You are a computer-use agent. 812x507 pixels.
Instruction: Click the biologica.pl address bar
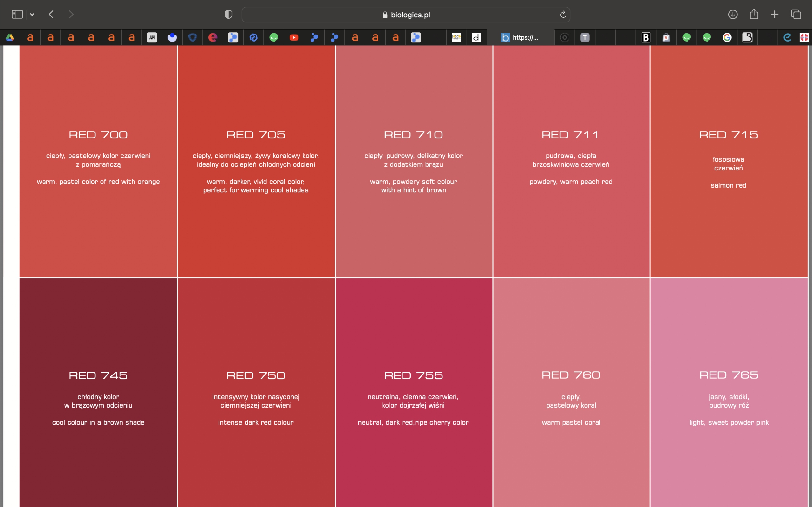[406, 15]
